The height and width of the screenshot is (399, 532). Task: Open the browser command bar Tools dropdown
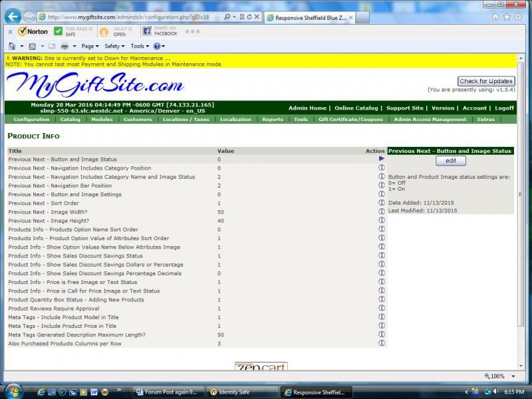pyautogui.click(x=140, y=46)
